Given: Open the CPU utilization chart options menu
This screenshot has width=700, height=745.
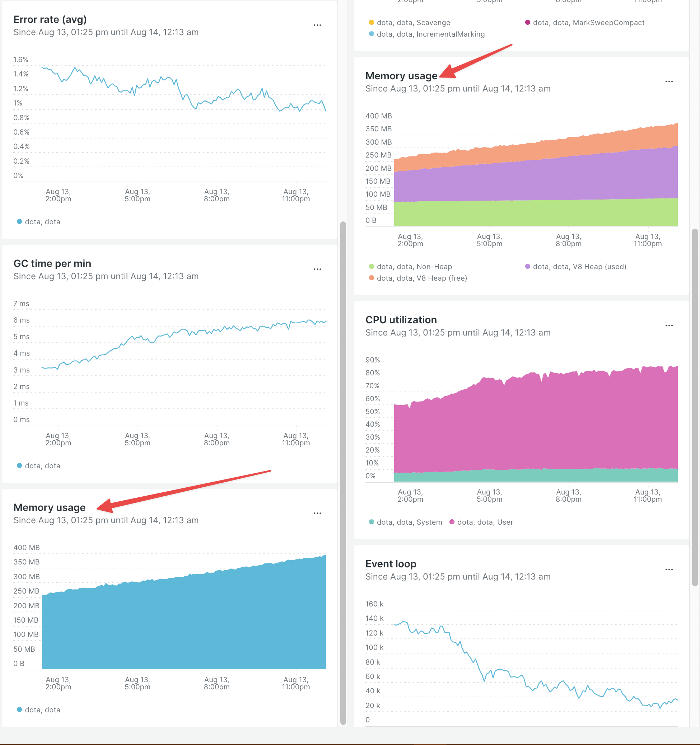Looking at the screenshot, I should 669,325.
